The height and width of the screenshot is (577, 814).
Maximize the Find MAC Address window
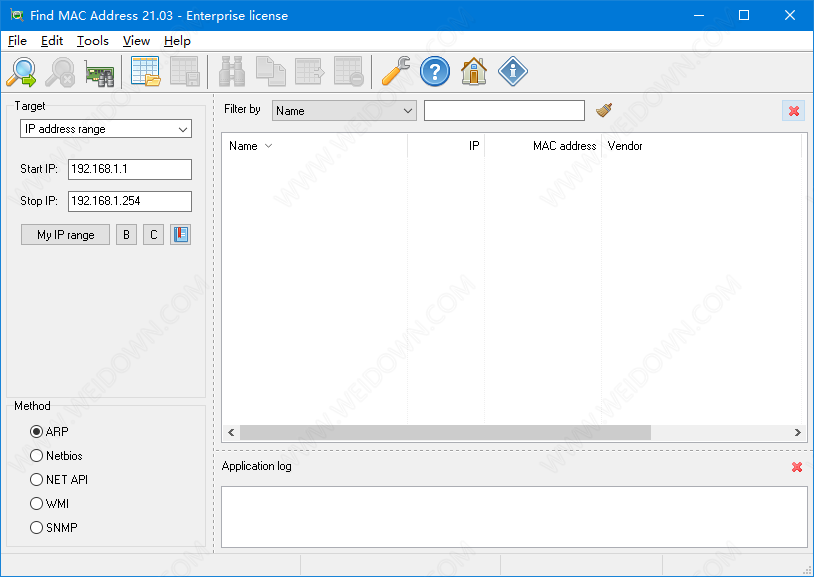(x=744, y=15)
